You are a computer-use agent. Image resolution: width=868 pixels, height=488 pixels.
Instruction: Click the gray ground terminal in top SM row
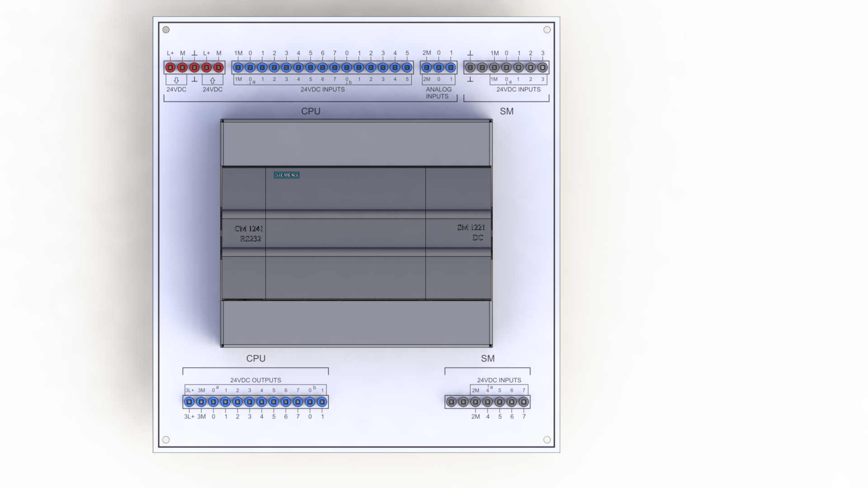[470, 68]
